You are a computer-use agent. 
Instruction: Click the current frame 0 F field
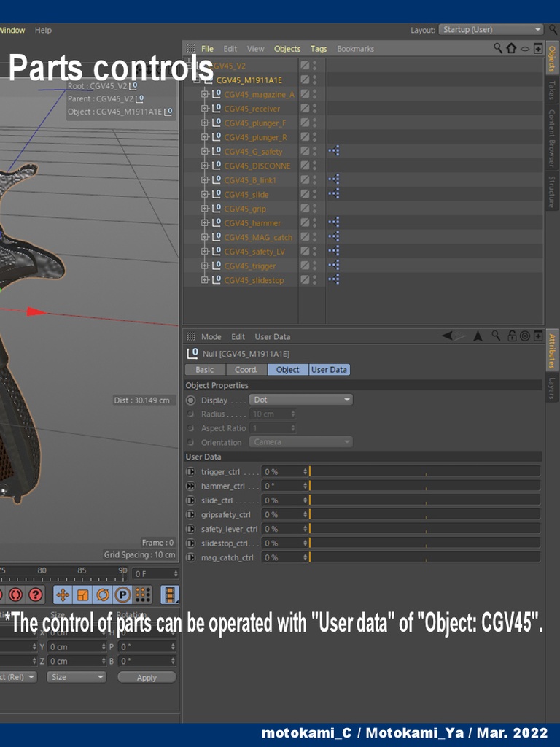pyautogui.click(x=155, y=573)
